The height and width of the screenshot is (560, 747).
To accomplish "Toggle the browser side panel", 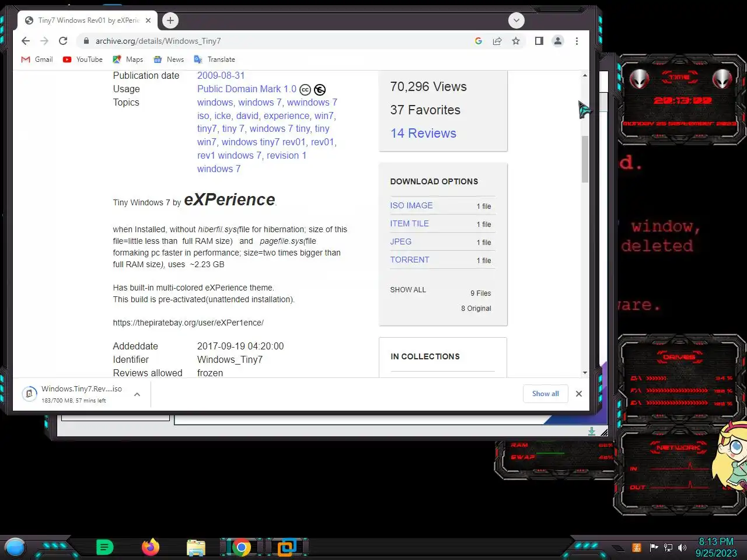I will click(x=539, y=41).
